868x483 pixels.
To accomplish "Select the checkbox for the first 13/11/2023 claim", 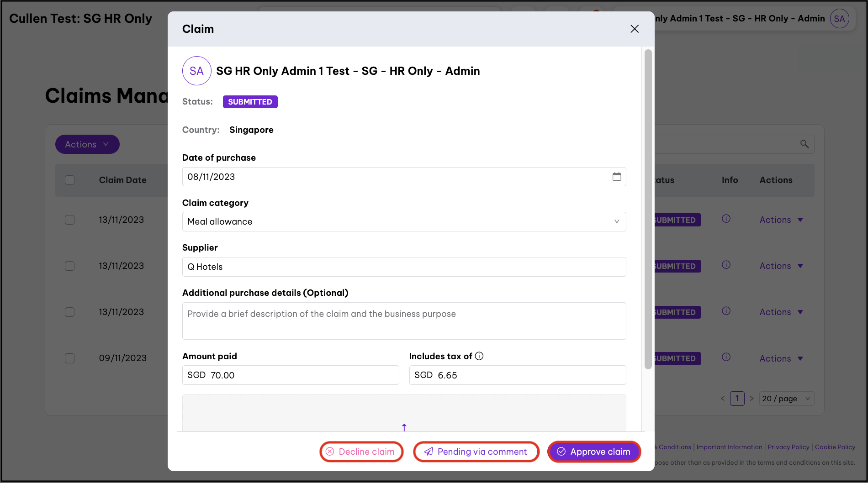I will click(70, 220).
